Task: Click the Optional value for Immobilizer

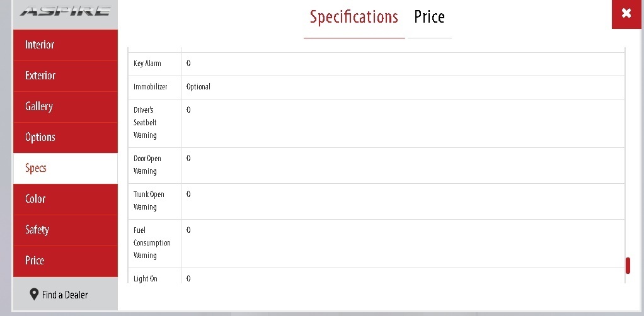Action: coord(198,87)
